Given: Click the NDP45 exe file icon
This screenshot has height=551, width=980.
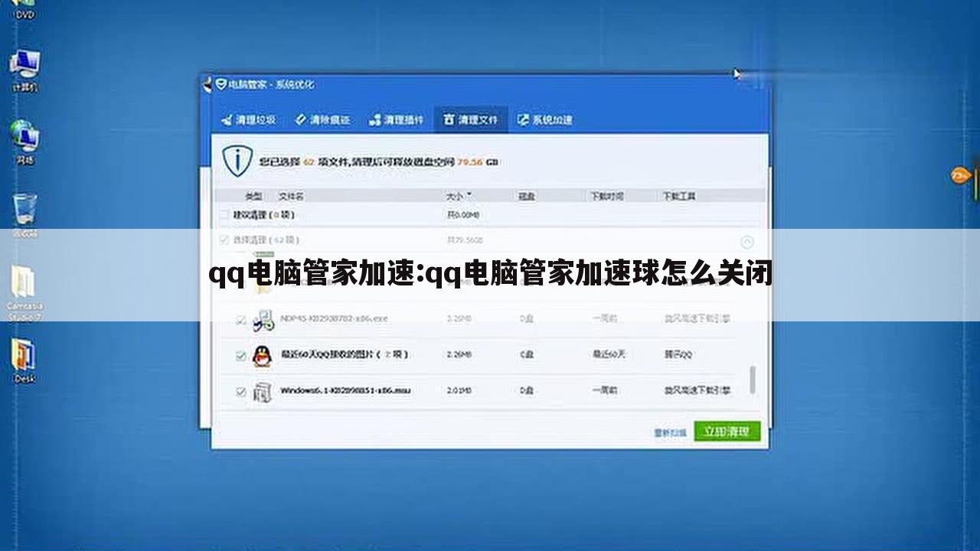Looking at the screenshot, I should click(x=263, y=320).
